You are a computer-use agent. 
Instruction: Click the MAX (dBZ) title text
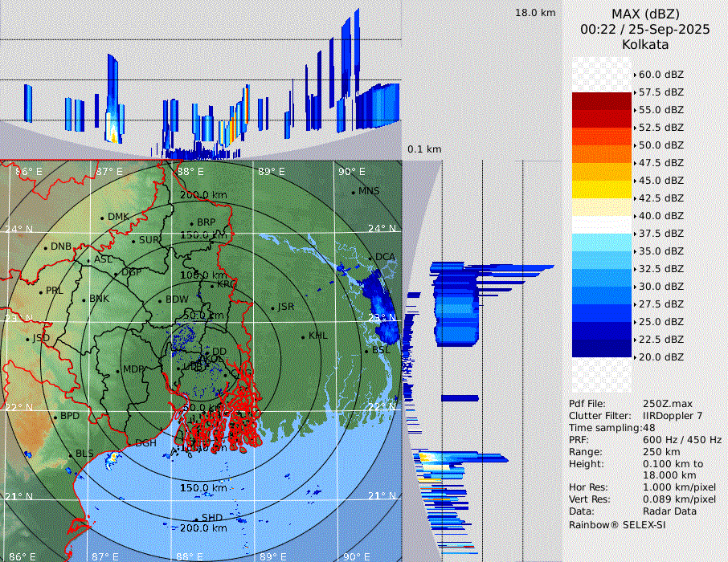click(645, 14)
